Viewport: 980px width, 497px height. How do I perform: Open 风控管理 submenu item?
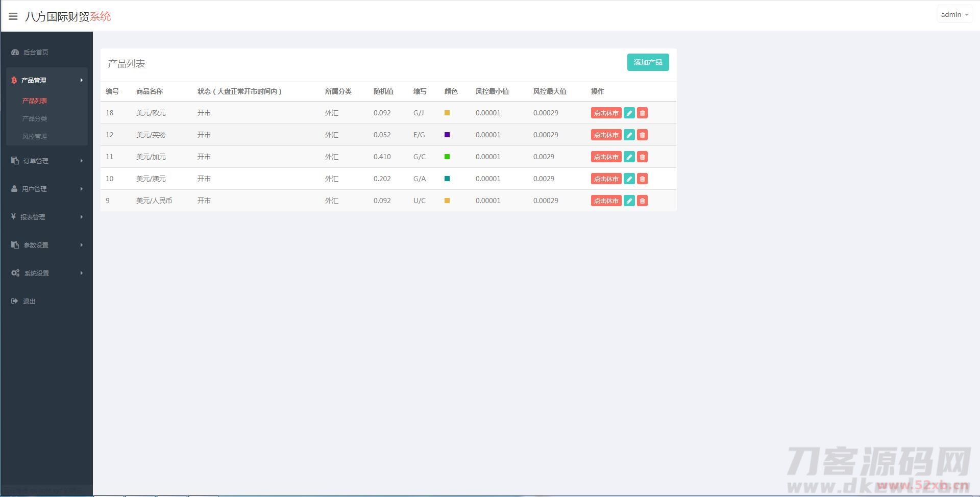35,136
